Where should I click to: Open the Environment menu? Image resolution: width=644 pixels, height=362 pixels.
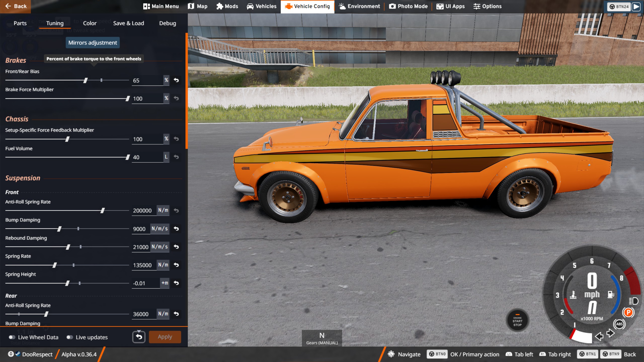click(359, 6)
